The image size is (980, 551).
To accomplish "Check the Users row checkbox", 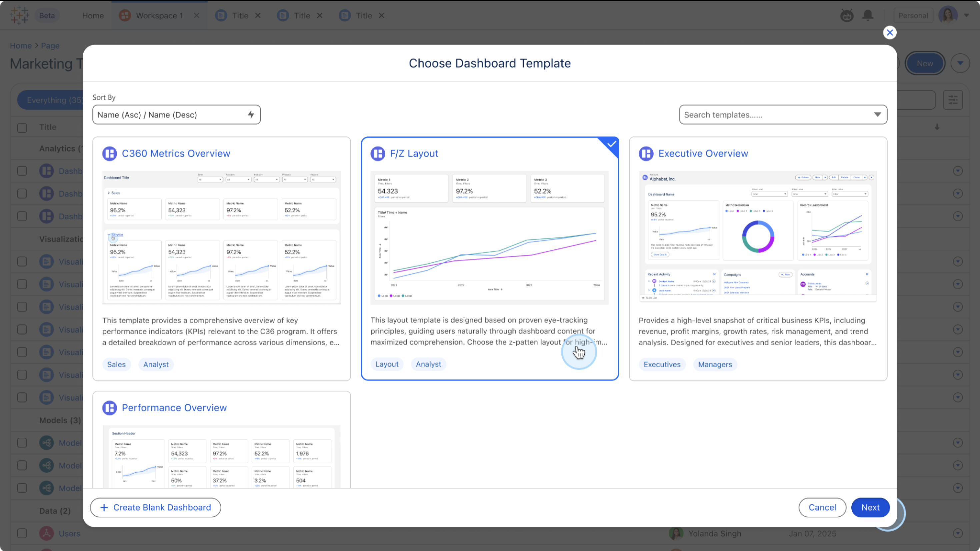I will tap(22, 533).
